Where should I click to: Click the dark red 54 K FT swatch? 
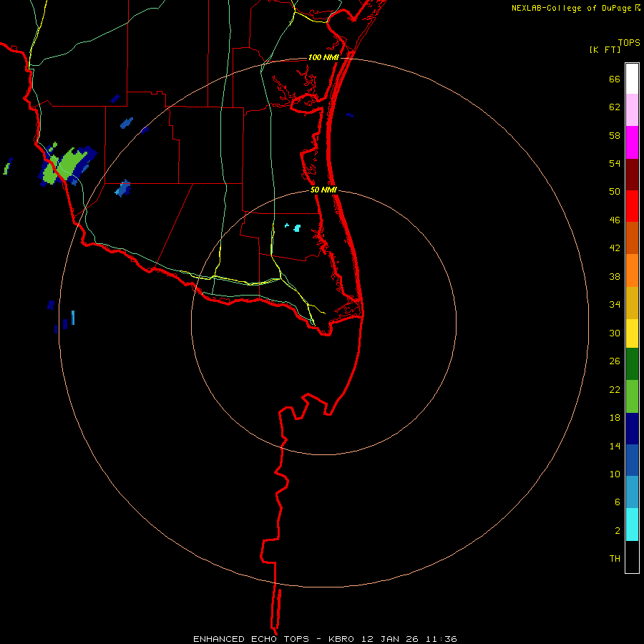tap(632, 175)
